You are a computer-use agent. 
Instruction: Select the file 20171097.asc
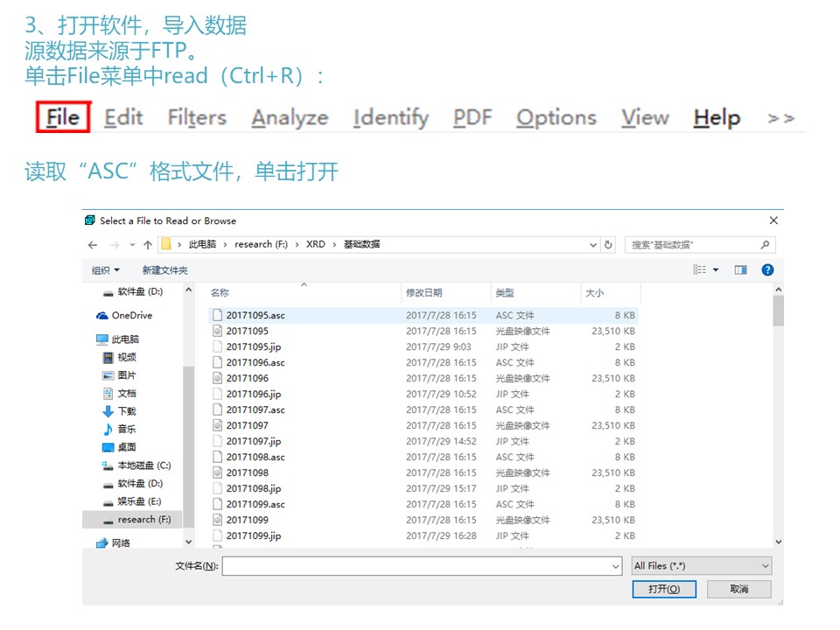423,409
